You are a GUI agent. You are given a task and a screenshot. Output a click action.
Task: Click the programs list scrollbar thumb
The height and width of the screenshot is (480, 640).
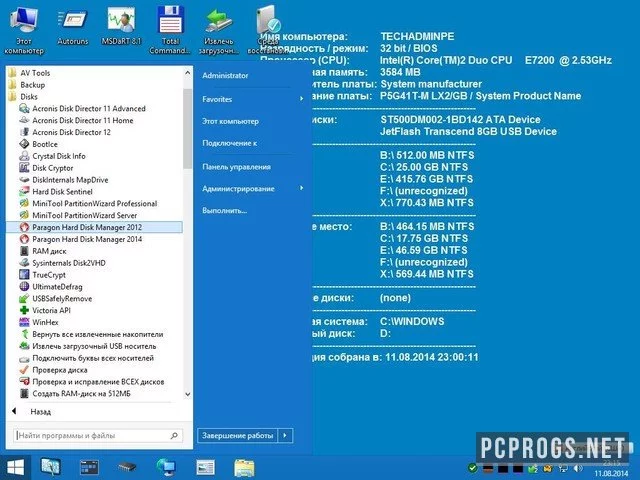tap(187, 128)
